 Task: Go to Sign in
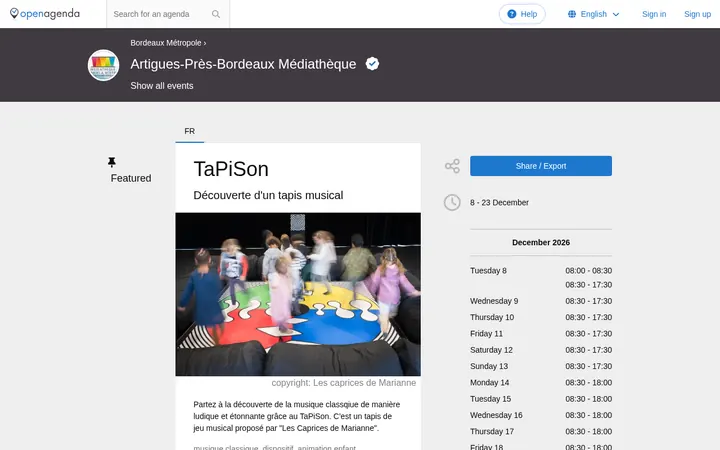pos(654,14)
